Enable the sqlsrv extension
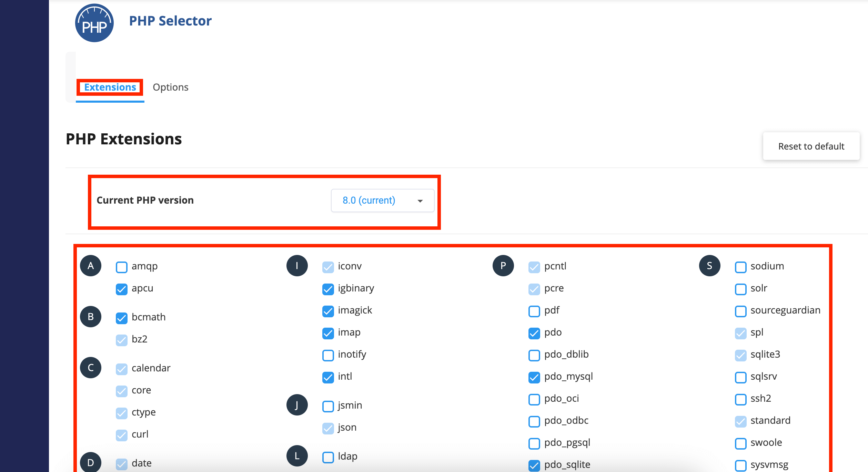 741,377
